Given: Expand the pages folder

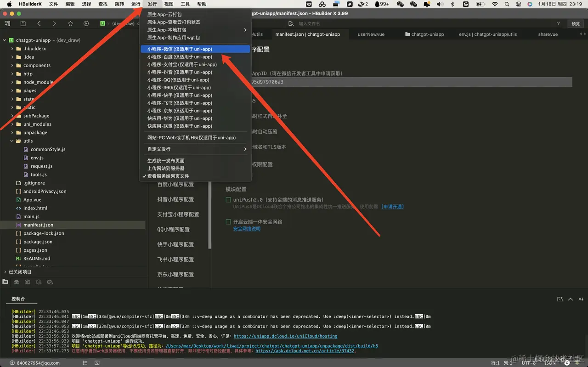Looking at the screenshot, I should [12, 91].
